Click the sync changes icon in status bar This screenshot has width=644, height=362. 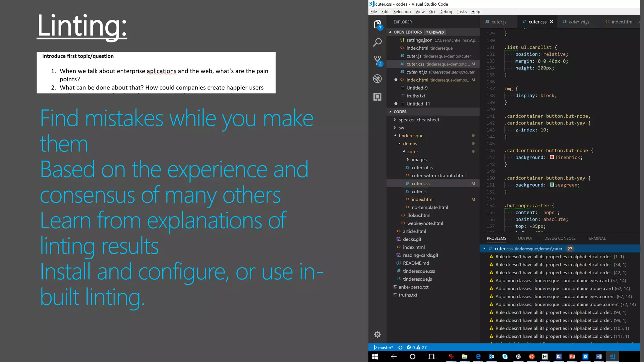(400, 348)
